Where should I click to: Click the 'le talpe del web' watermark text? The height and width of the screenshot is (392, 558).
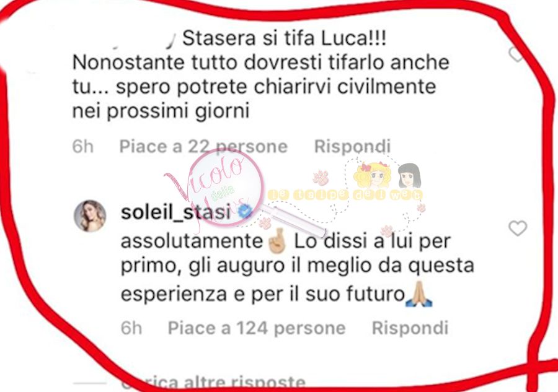345,194
